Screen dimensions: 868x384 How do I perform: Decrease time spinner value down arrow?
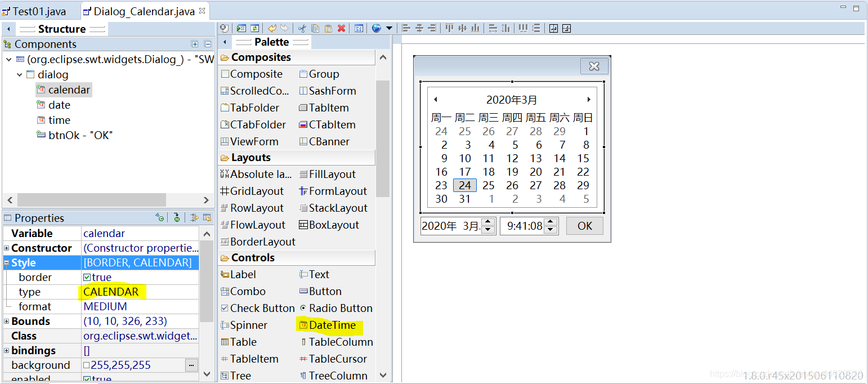(x=552, y=230)
